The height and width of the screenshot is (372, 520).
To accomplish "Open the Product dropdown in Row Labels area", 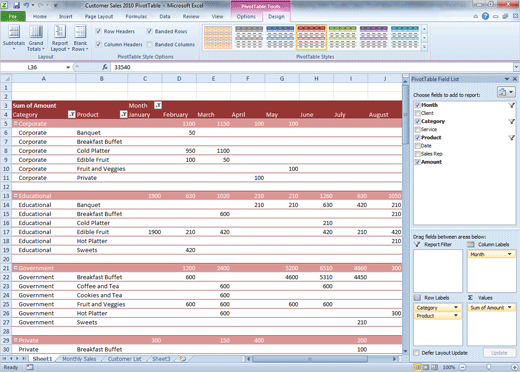I will click(456, 316).
